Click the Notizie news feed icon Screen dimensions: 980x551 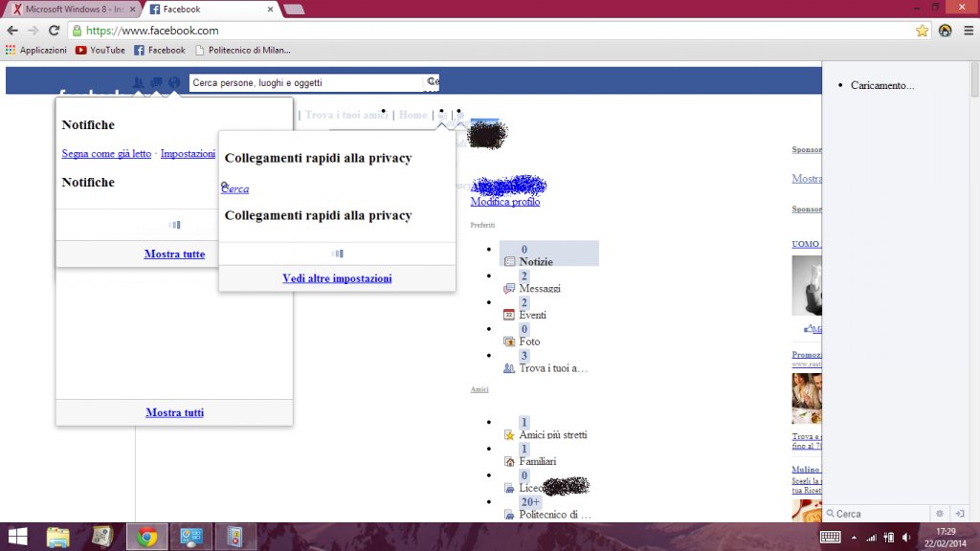509,262
